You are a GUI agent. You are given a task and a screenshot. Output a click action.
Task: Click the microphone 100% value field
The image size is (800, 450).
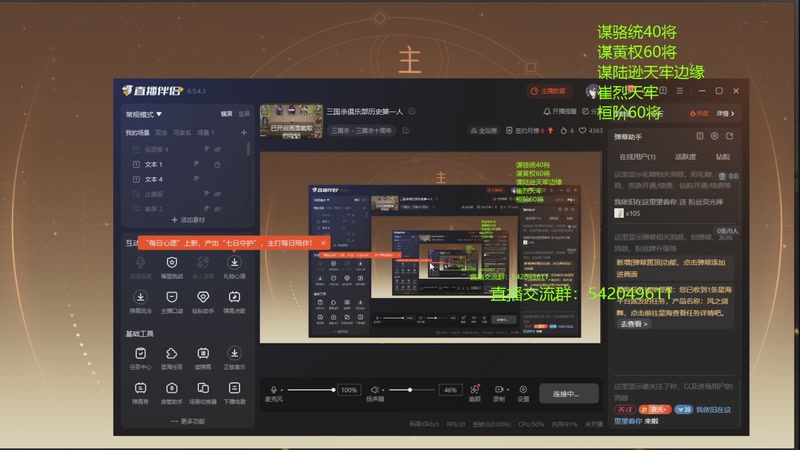348,390
